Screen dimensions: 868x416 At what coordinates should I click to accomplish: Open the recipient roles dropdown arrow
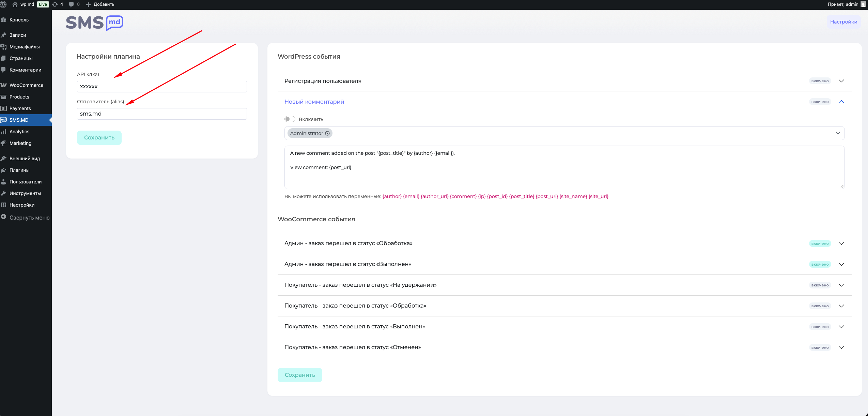(x=838, y=133)
